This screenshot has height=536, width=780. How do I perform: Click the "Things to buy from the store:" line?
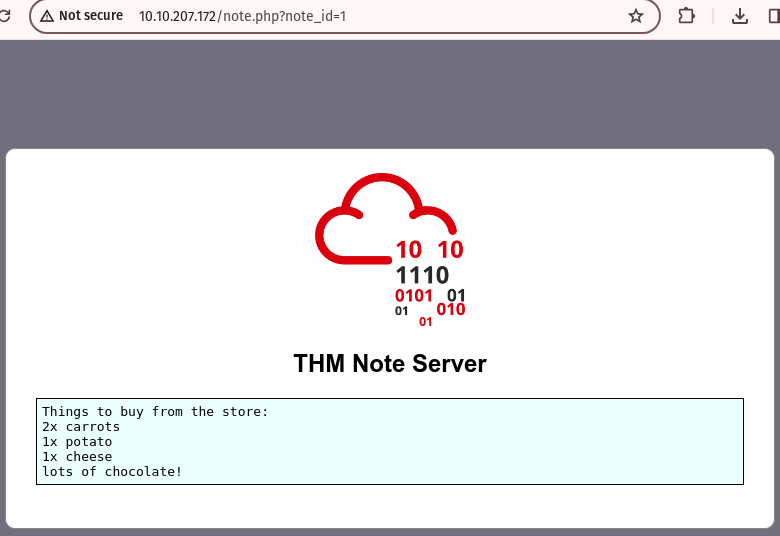[x=155, y=412]
